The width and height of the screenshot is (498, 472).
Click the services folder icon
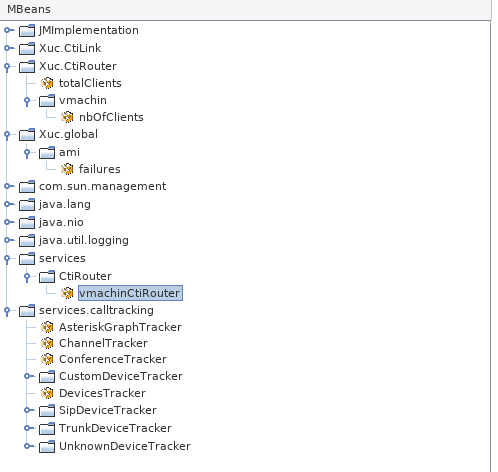tap(27, 258)
